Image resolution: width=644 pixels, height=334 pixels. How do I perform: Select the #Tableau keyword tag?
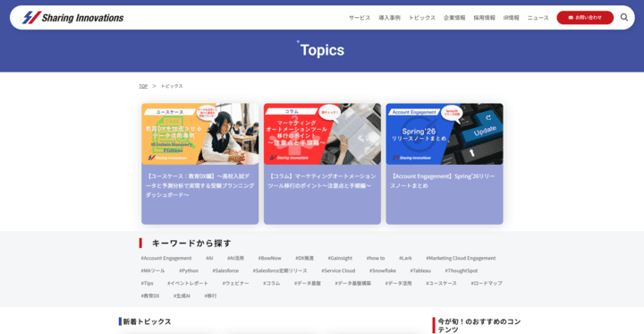pyautogui.click(x=420, y=270)
